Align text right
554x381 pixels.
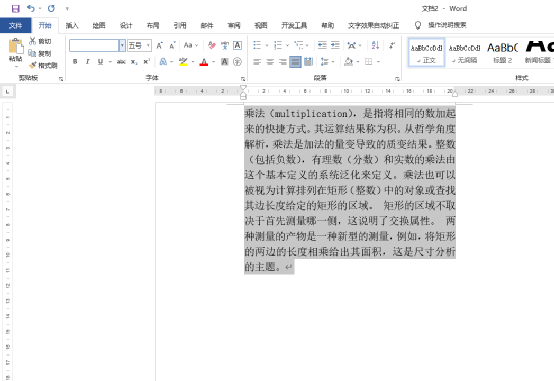tap(283, 62)
